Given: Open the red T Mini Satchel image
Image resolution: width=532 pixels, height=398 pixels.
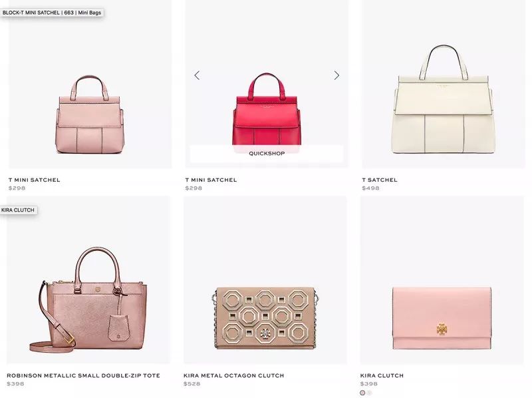Looking at the screenshot, I should (267, 109).
